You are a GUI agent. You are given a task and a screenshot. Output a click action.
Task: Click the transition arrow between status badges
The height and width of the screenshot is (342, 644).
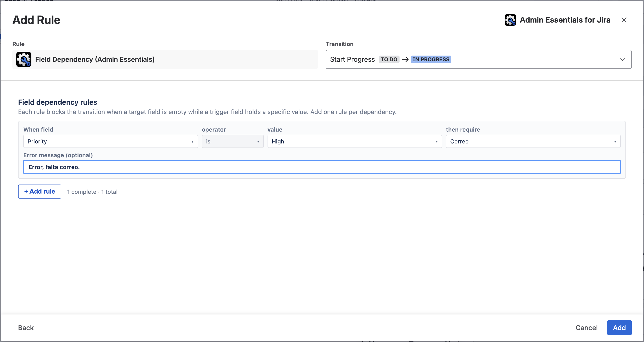(405, 59)
